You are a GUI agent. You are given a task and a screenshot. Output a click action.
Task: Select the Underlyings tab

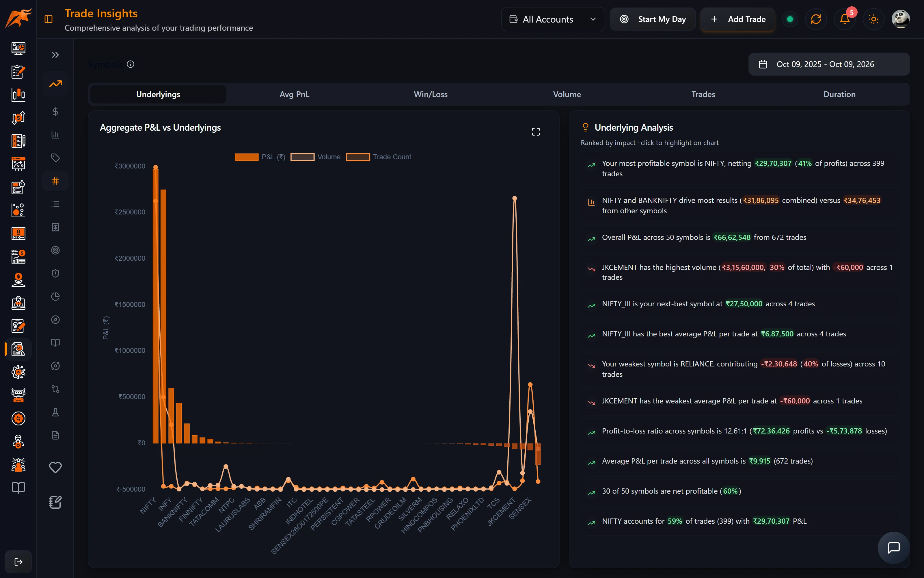[158, 95]
